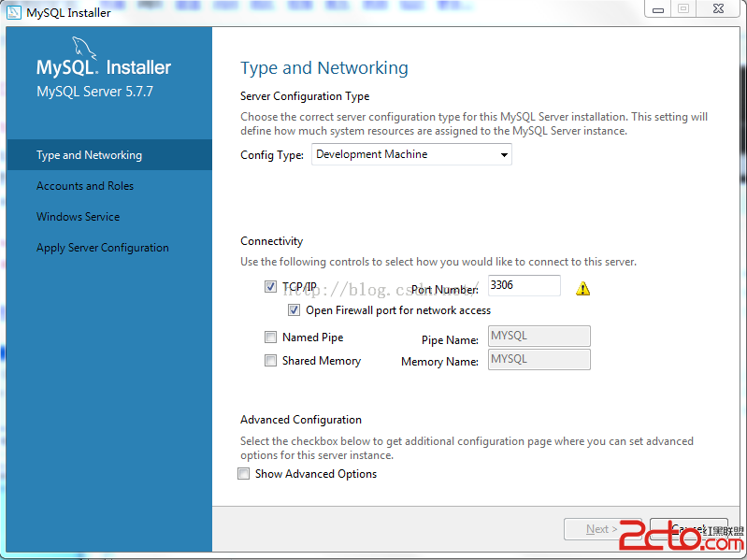This screenshot has width=747, height=560.
Task: Select Apply Server Configuration step
Action: pos(103,248)
